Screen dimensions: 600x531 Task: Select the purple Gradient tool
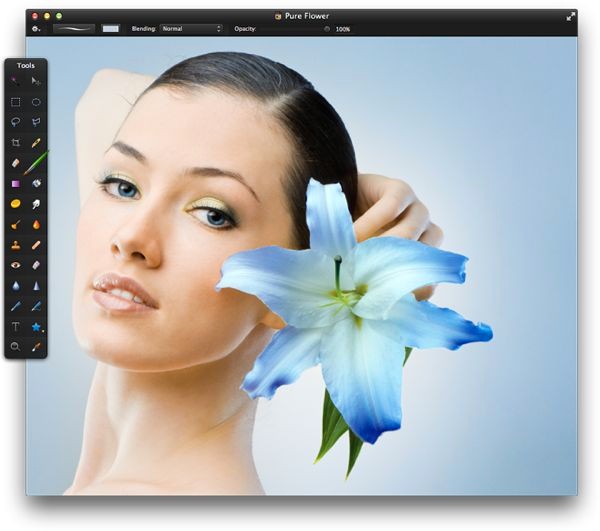[15, 184]
